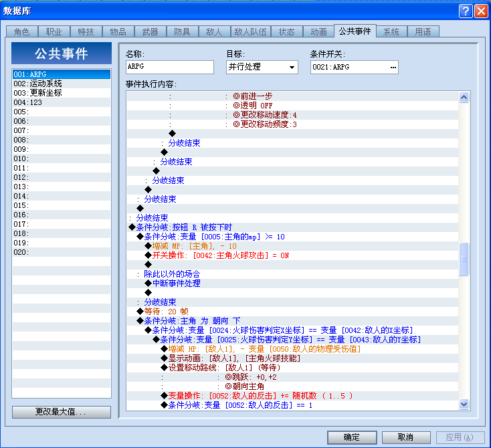
Task: Switch to the 敌人队伍 tab
Action: [x=250, y=31]
